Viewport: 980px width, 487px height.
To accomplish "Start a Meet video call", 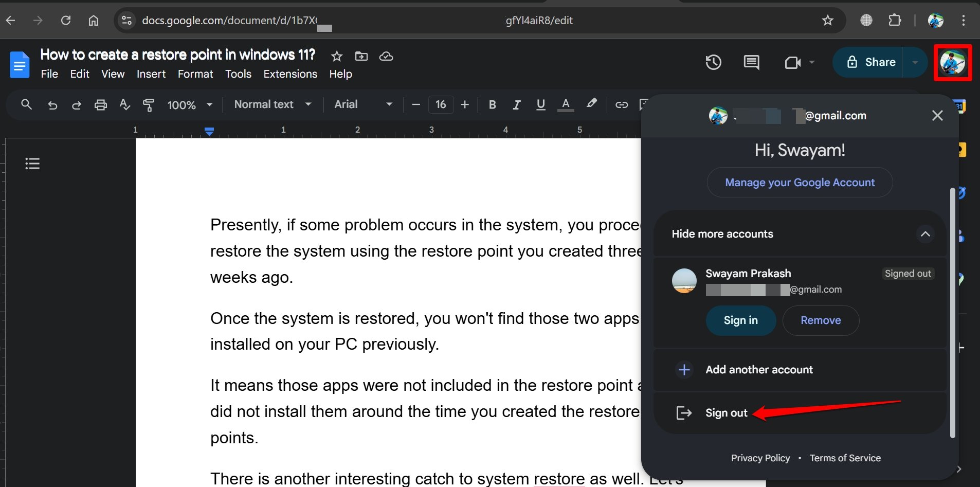I will [x=792, y=62].
